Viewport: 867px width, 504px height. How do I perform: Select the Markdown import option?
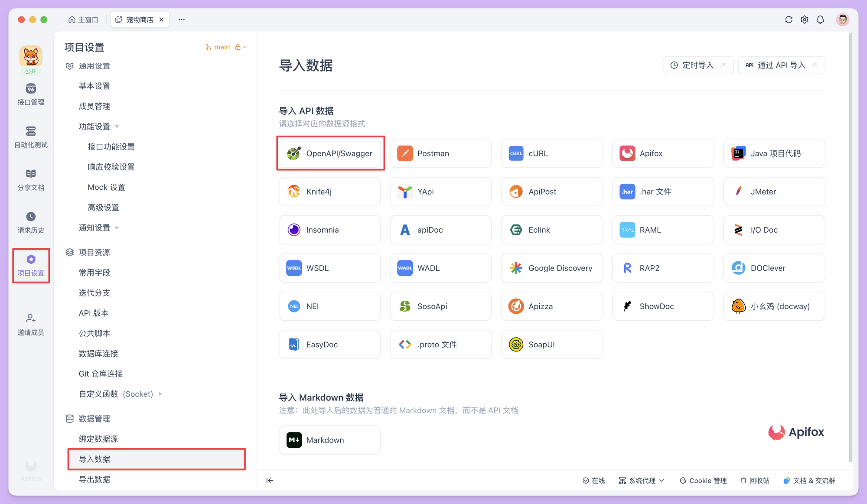coord(329,440)
